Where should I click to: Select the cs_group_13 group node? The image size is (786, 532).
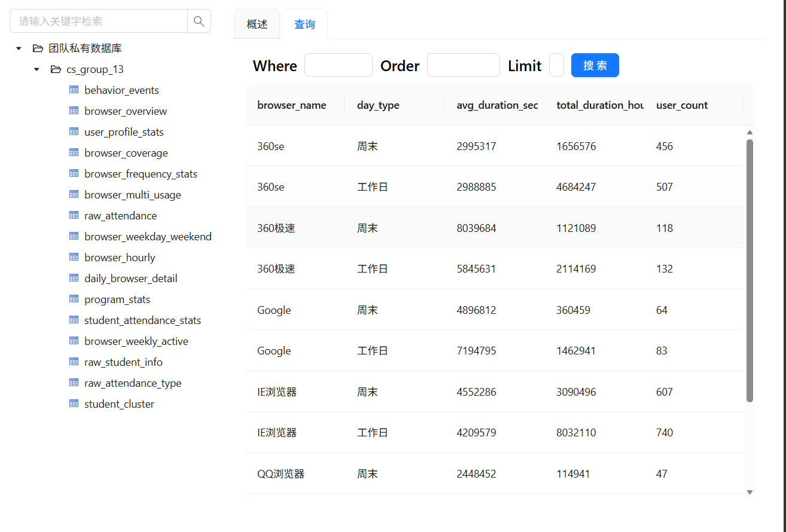pyautogui.click(x=95, y=69)
